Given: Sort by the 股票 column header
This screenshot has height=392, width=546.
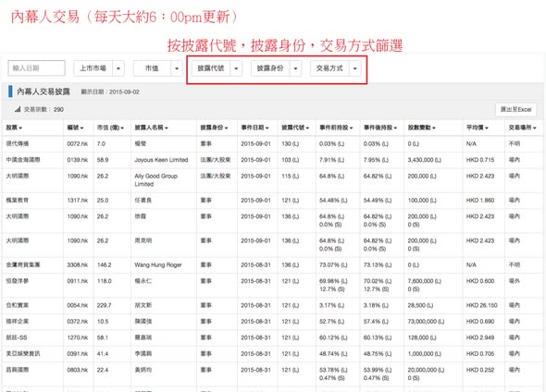Looking at the screenshot, I should point(14,128).
